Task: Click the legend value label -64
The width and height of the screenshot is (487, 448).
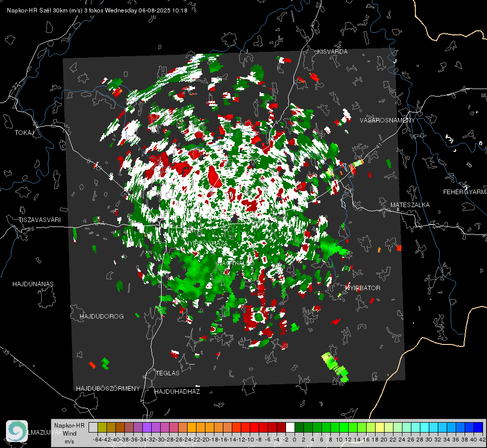Action: click(97, 440)
